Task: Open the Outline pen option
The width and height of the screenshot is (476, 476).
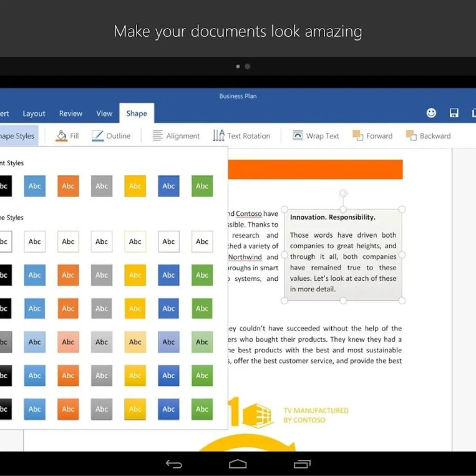Action: [x=111, y=136]
